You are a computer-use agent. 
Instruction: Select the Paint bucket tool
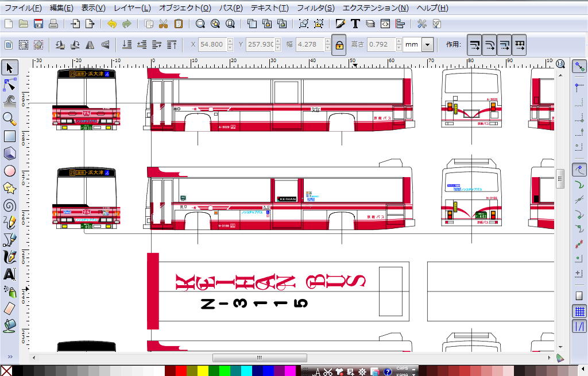click(x=9, y=325)
